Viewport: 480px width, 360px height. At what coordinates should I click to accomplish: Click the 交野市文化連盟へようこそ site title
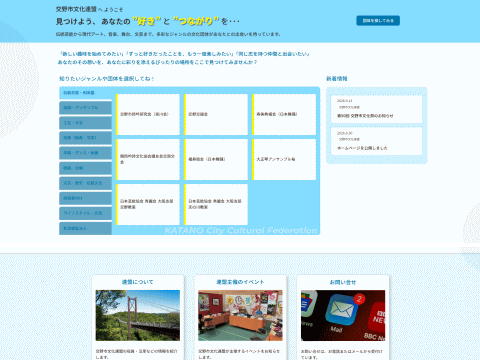89,9
